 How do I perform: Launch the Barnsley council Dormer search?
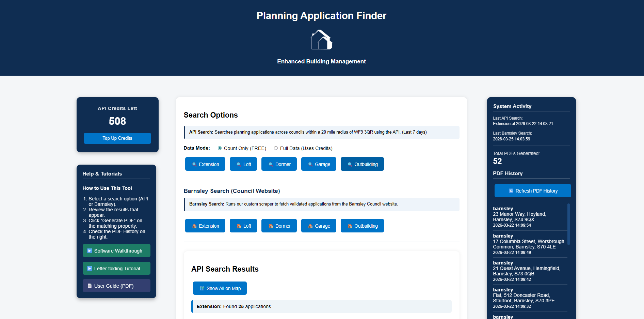(279, 226)
